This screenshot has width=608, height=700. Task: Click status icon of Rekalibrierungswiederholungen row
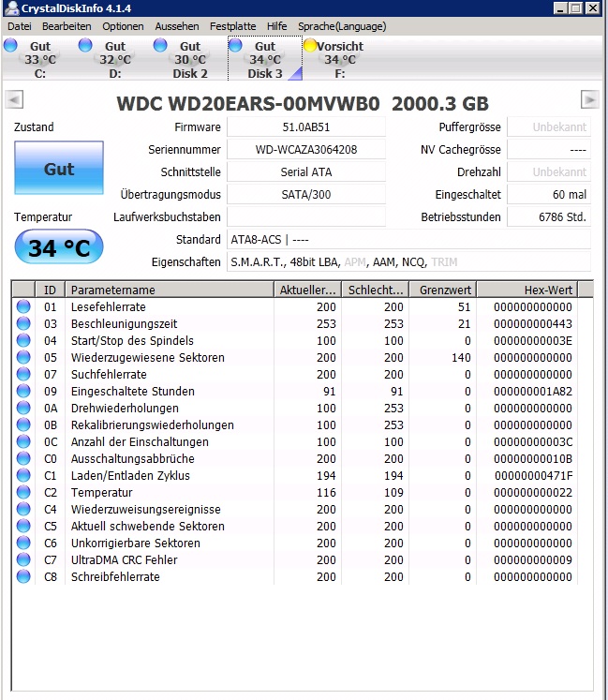(x=23, y=425)
